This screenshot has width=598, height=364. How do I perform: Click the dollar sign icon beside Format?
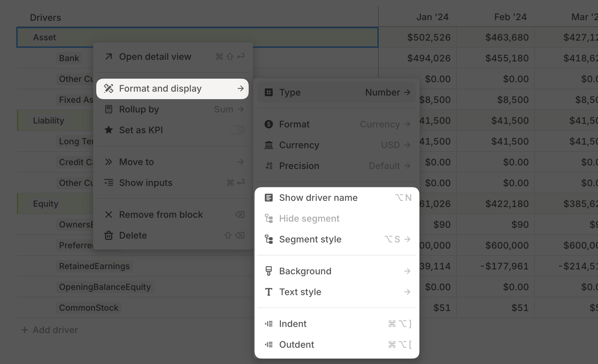coord(269,124)
